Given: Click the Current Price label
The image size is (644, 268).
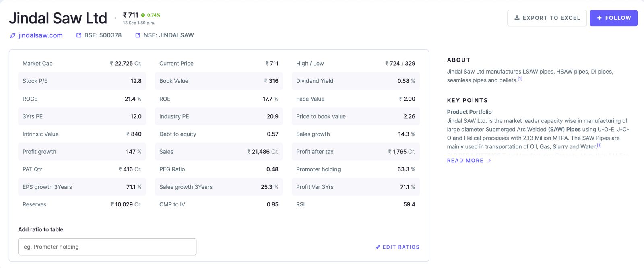Looking at the screenshot, I should coord(176,64).
